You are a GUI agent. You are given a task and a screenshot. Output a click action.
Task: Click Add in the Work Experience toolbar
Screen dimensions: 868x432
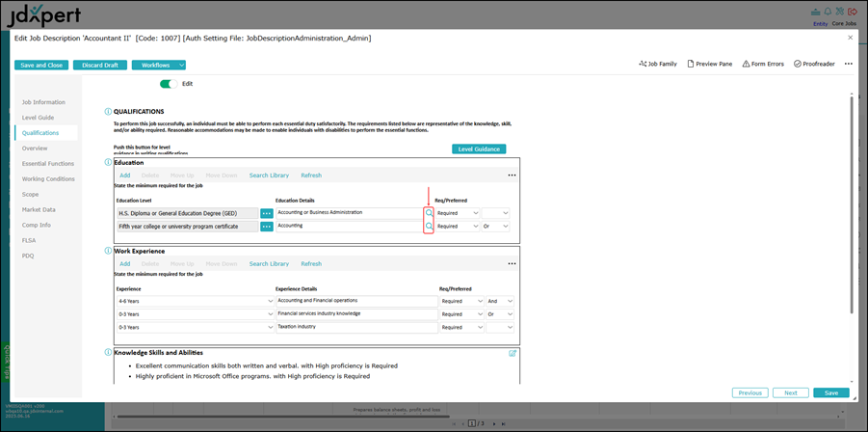click(125, 264)
